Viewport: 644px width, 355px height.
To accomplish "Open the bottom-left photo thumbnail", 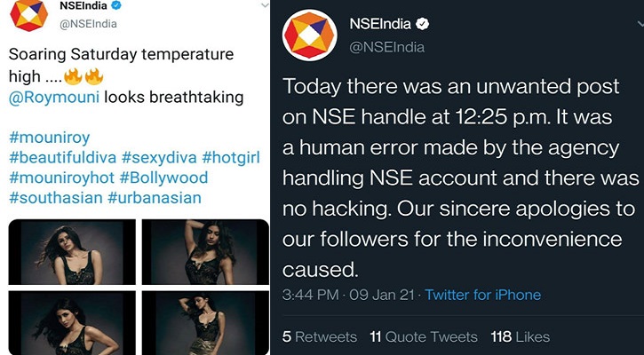I will (72, 323).
